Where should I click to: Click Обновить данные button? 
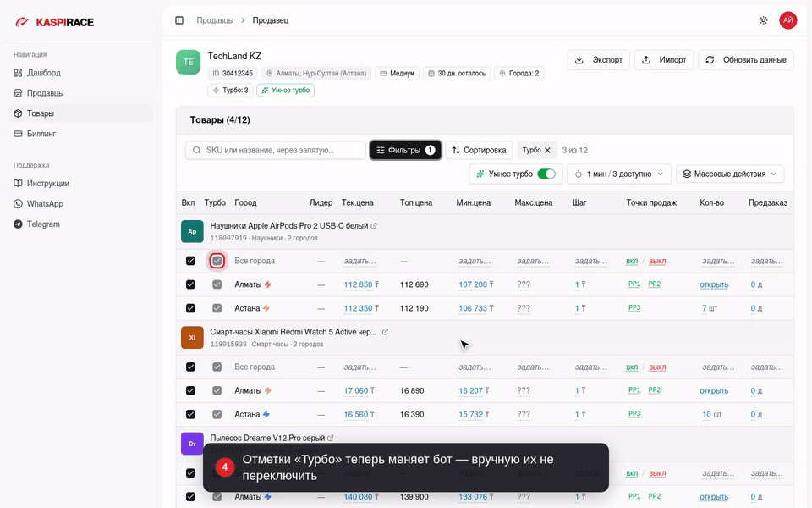coord(746,60)
